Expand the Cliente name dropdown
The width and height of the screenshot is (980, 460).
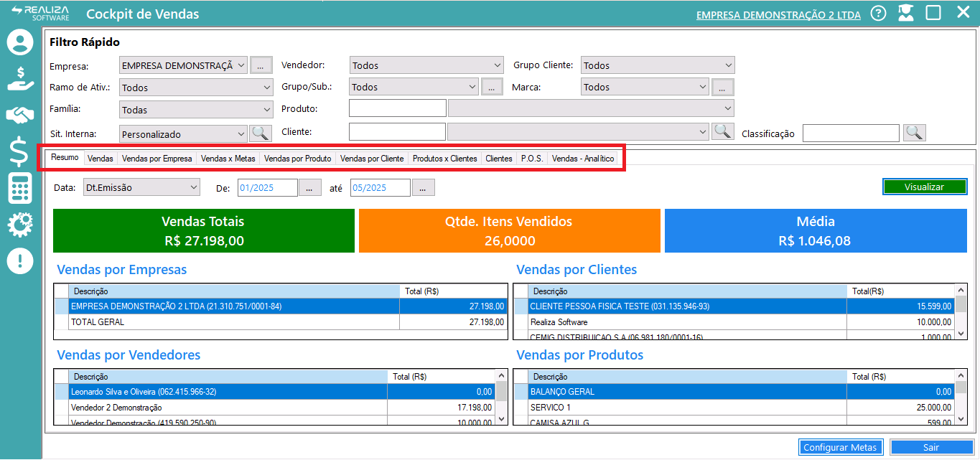tap(578, 131)
